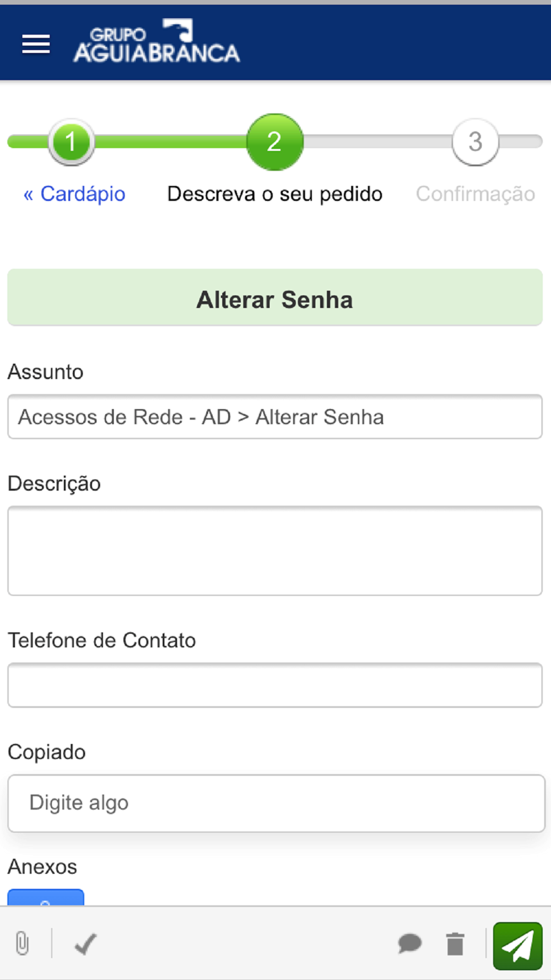Click inside the Descrição text area

click(x=275, y=551)
